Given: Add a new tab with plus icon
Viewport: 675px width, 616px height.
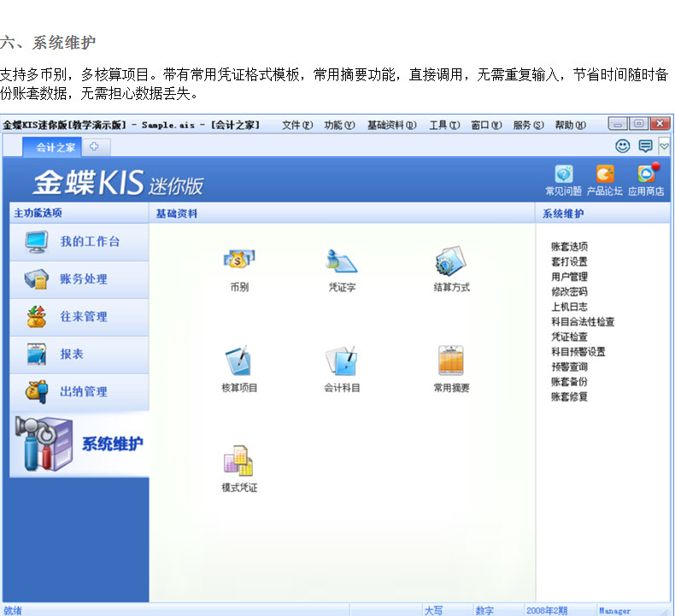Looking at the screenshot, I should [94, 147].
